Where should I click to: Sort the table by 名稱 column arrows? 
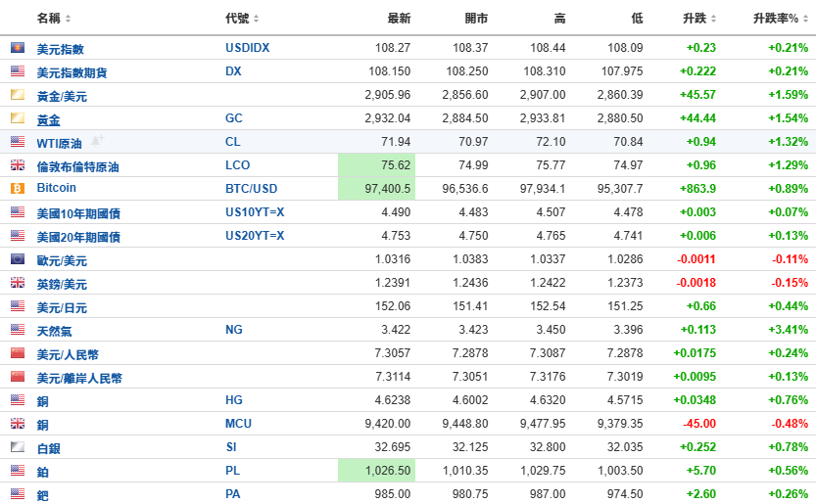[69, 19]
